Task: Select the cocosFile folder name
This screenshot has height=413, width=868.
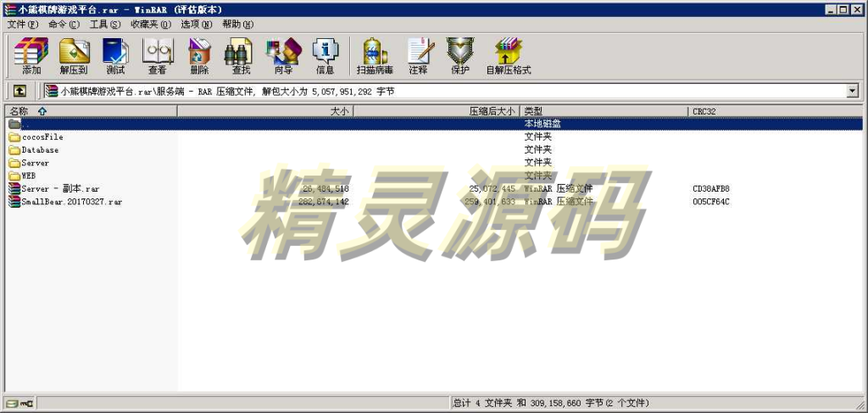Action: [x=42, y=137]
